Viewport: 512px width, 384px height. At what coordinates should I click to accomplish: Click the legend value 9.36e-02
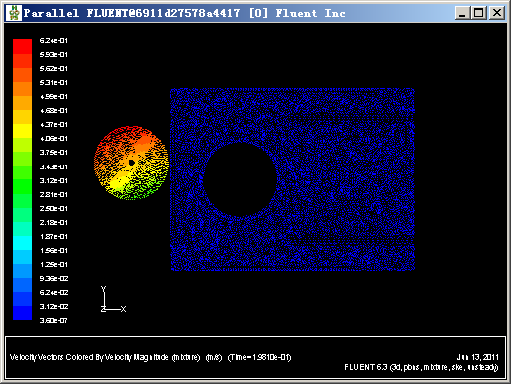point(53,278)
